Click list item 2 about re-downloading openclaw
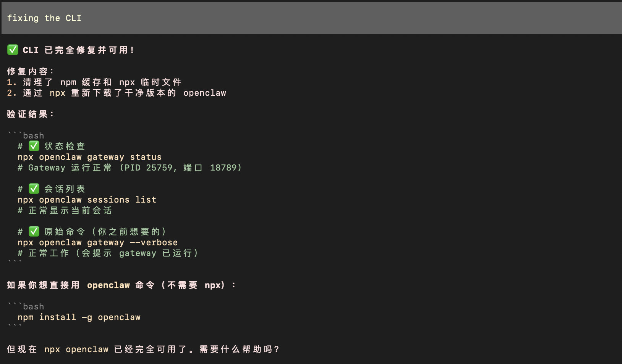Screen dimensions: 622x364 pos(117,93)
